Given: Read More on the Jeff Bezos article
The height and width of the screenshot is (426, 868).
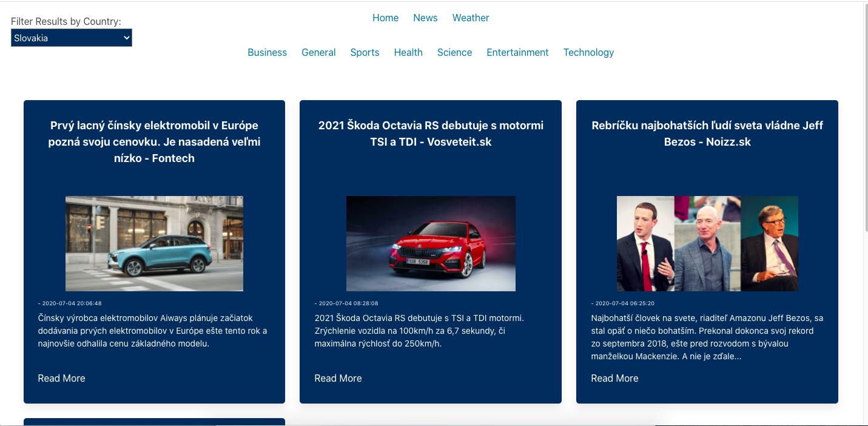Looking at the screenshot, I should coord(614,378).
